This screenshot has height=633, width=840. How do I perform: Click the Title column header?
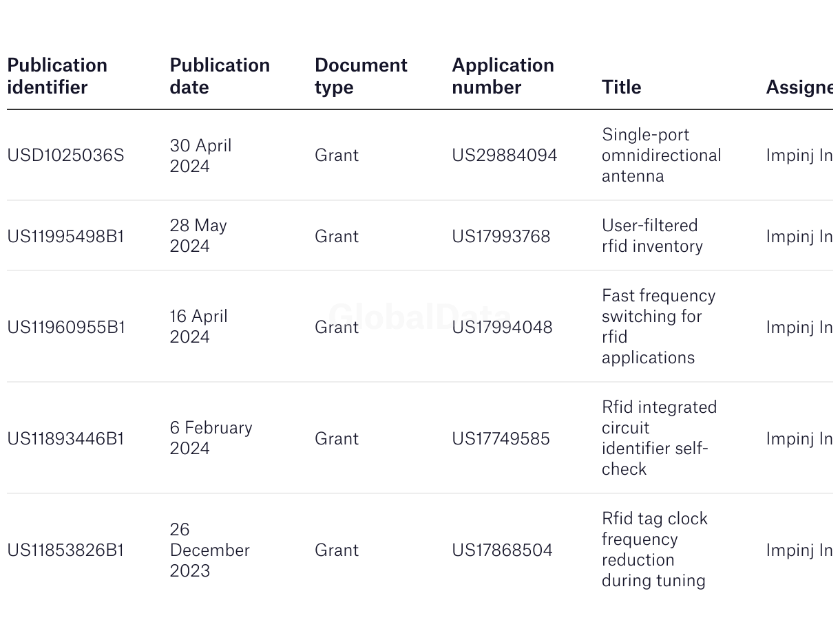(x=621, y=87)
